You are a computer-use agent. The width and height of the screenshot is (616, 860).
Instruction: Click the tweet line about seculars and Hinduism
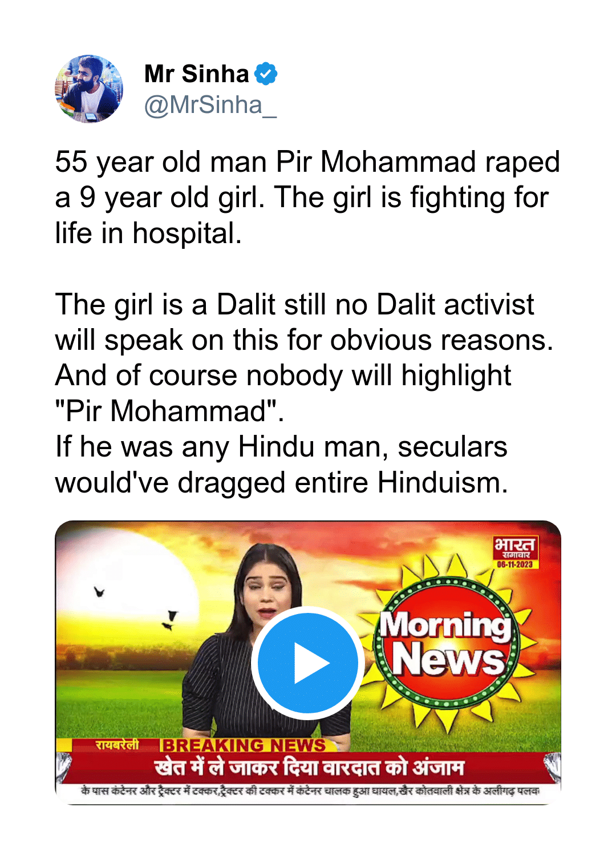tap(281, 465)
